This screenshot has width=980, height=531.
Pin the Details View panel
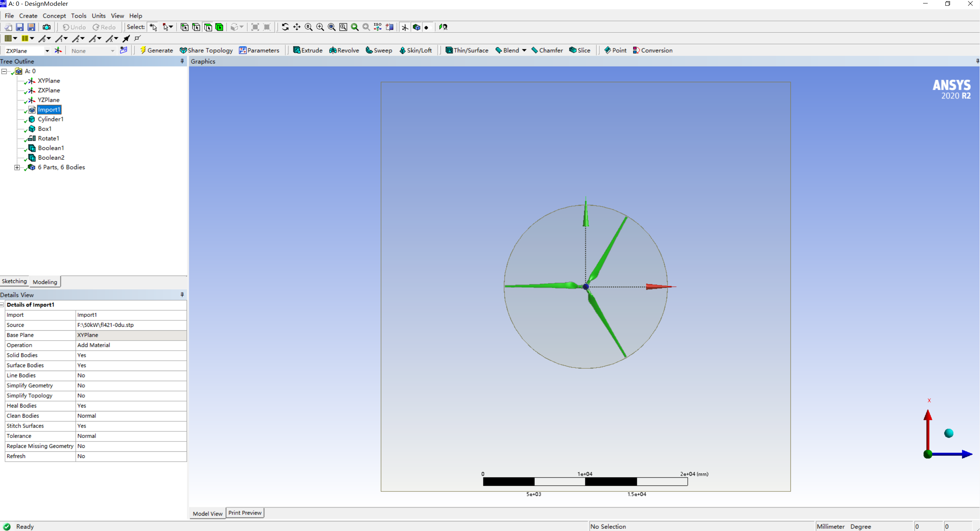click(x=182, y=295)
